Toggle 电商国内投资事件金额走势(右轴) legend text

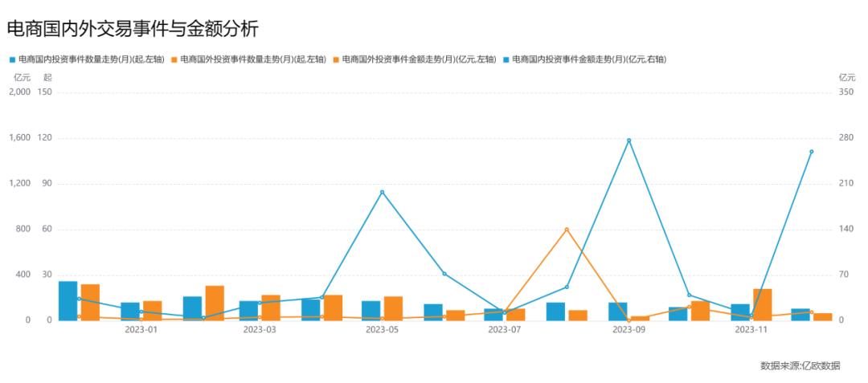click(x=589, y=59)
